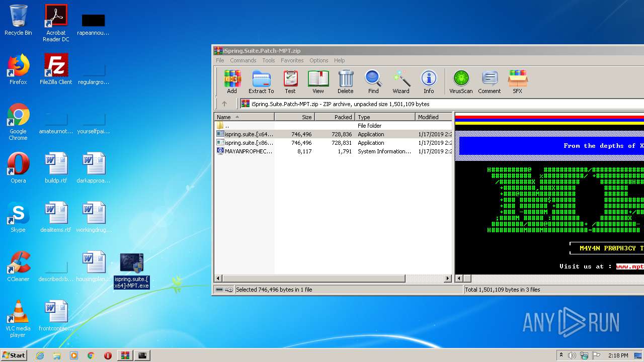Show archive Info toolbar icon
The width and height of the screenshot is (644, 362).
tap(429, 82)
